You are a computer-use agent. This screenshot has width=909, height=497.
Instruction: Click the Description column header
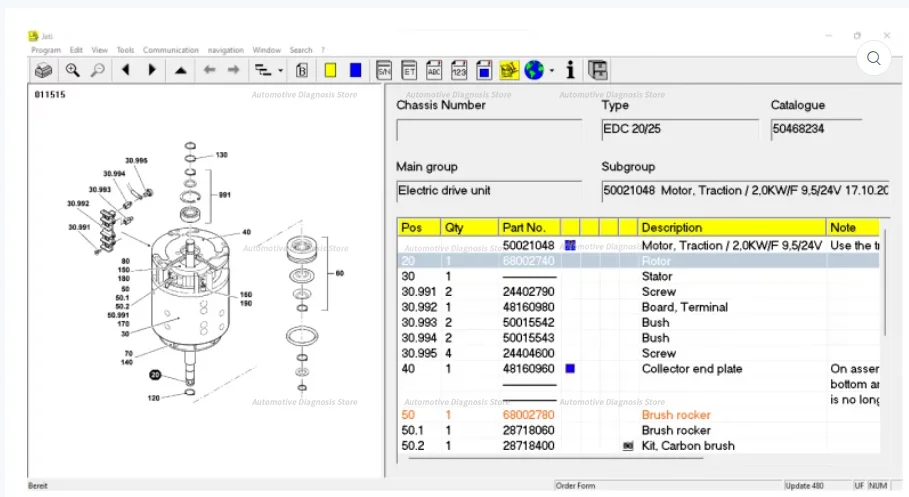732,227
